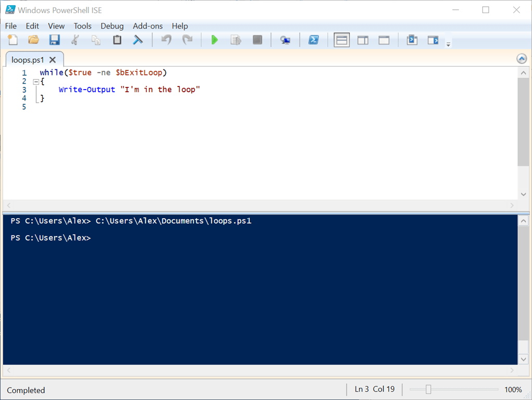Open an existing script file
The image size is (532, 400).
33,40
